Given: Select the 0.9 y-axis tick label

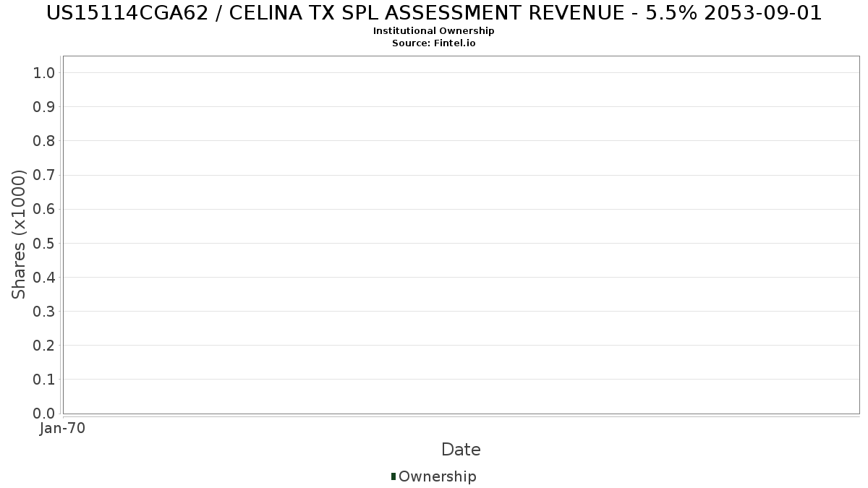Looking at the screenshot, I should point(44,107).
